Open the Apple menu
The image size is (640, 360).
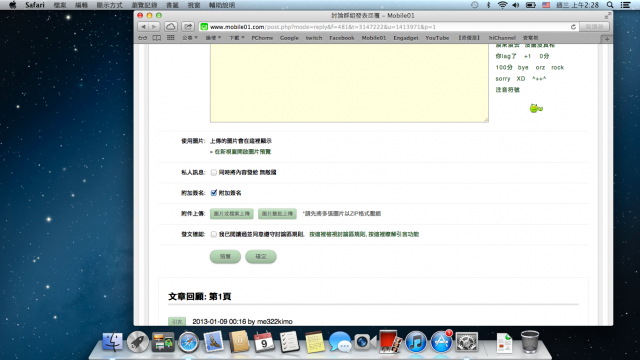pos(12,5)
